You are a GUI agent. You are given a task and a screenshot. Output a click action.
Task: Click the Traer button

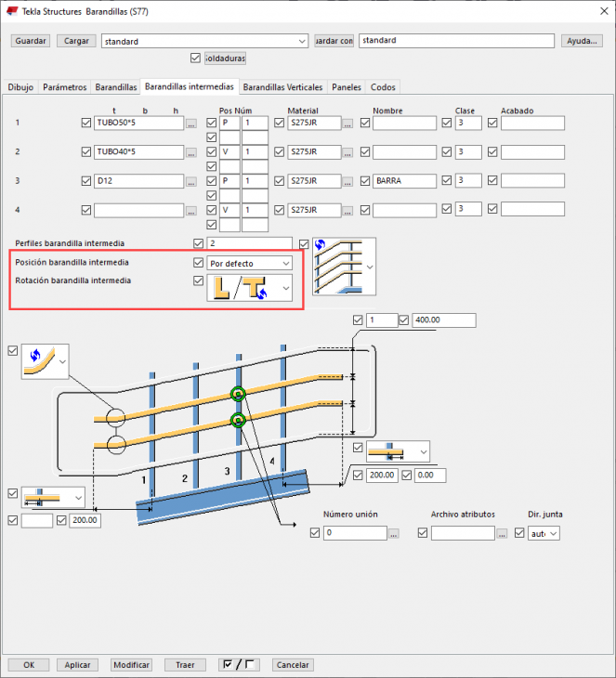[185, 665]
